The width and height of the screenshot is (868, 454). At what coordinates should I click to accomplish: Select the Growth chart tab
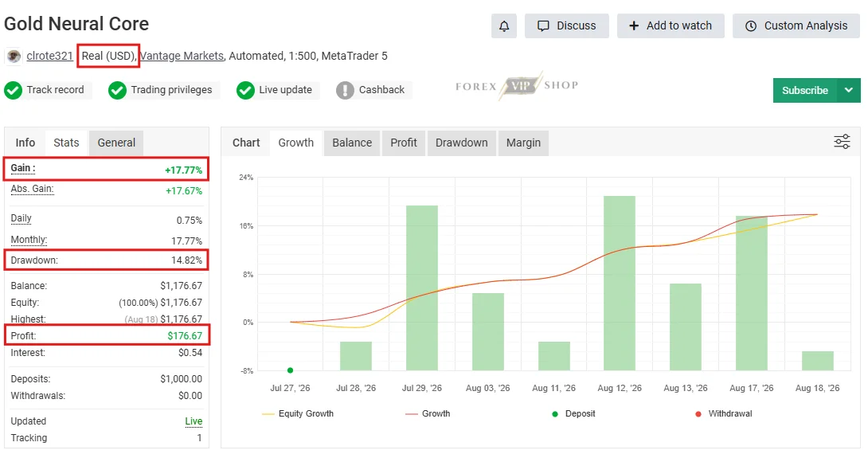click(x=295, y=143)
